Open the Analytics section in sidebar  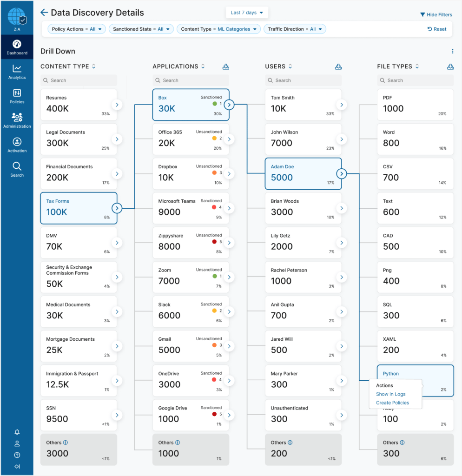point(17,72)
